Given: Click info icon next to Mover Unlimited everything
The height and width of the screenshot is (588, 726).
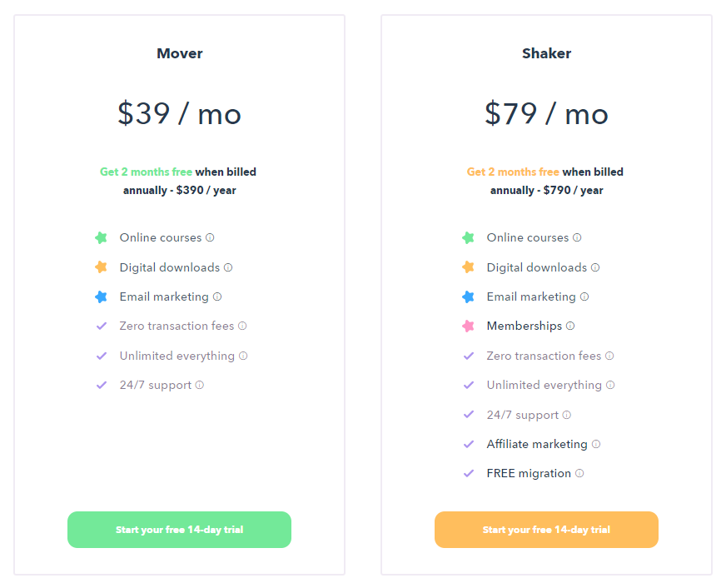Looking at the screenshot, I should click(243, 356).
